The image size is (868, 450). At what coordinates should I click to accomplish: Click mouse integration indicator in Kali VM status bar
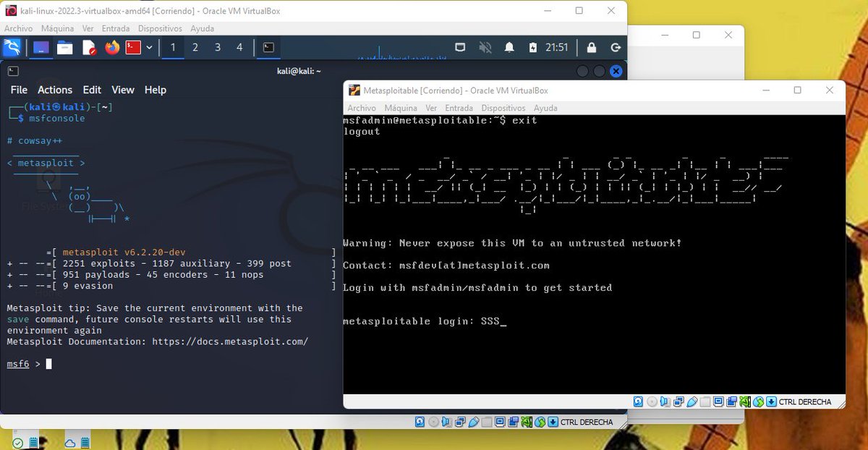click(540, 422)
